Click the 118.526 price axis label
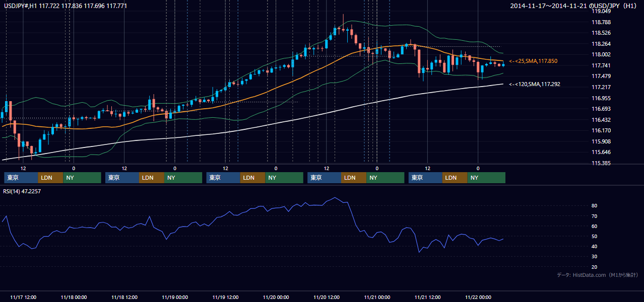 (601, 33)
